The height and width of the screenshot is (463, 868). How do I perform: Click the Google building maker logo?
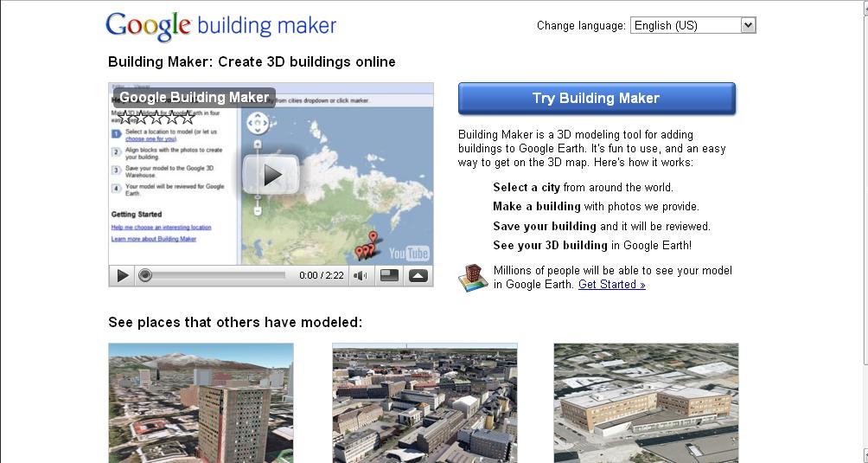pos(220,26)
